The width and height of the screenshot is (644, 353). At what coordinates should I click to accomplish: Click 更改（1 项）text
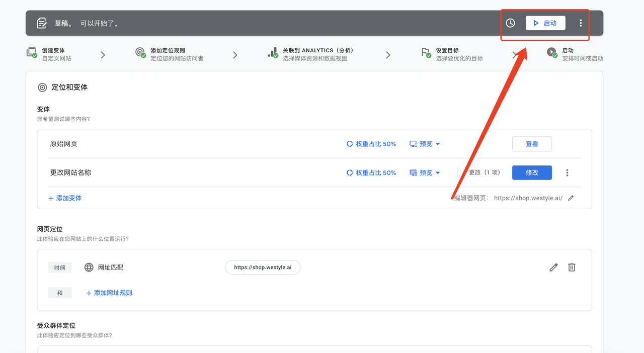[x=485, y=172]
